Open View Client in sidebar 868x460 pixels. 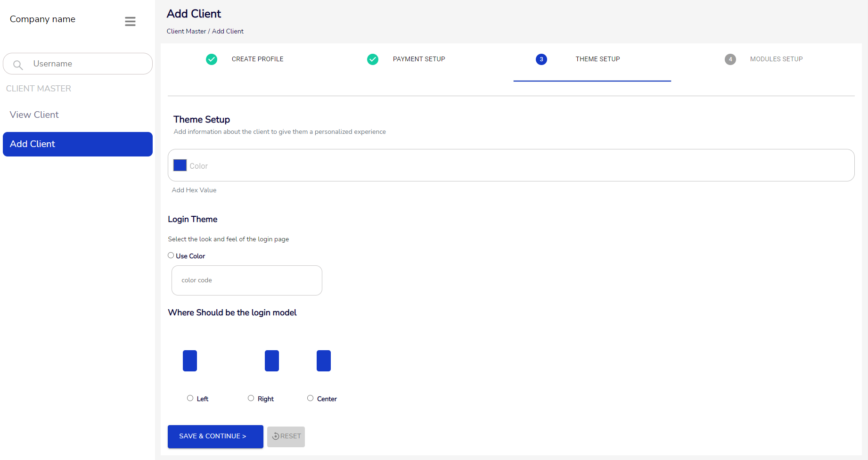(34, 115)
